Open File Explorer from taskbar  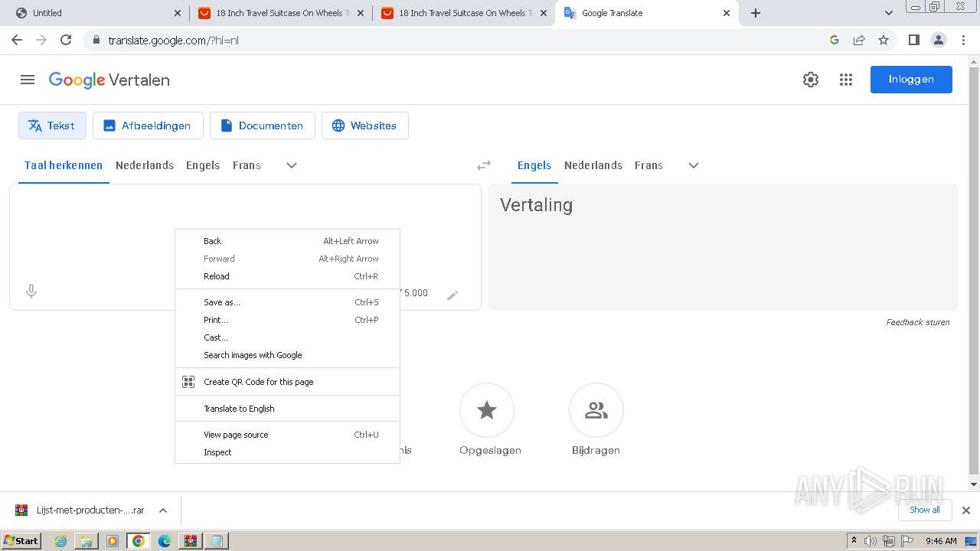[87, 541]
